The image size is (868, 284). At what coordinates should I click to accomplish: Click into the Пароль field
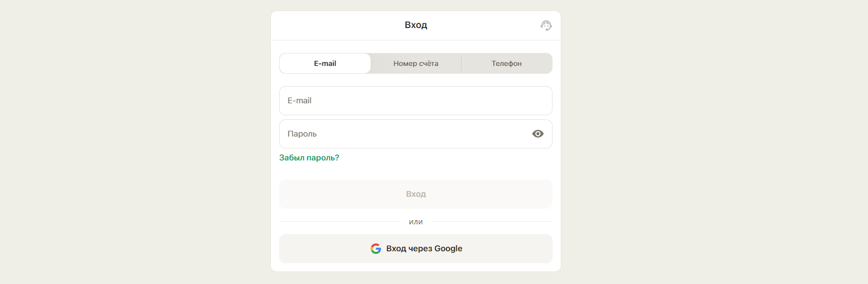point(405,134)
